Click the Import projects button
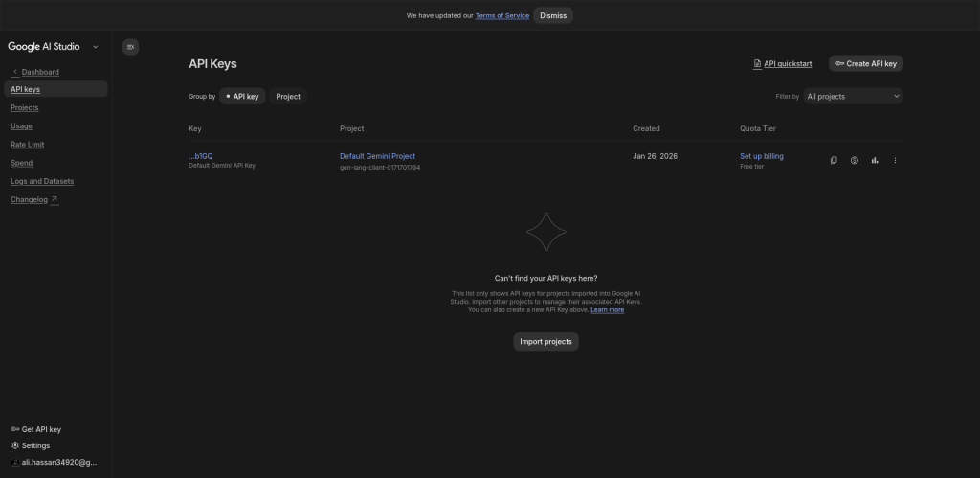The image size is (980, 478). tap(546, 342)
